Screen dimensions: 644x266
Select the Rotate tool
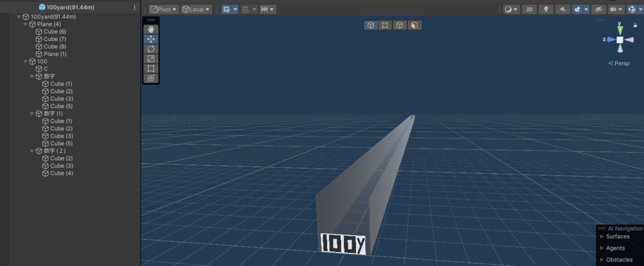coord(151,49)
